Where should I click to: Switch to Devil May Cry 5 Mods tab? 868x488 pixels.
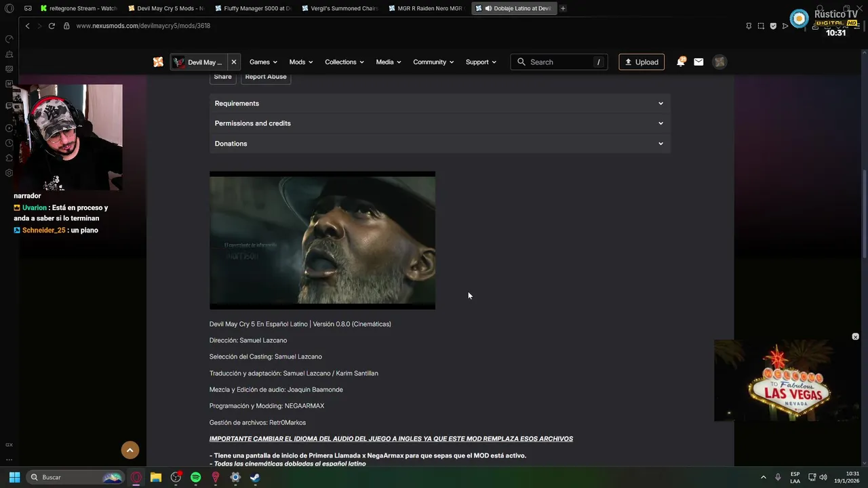tap(166, 8)
